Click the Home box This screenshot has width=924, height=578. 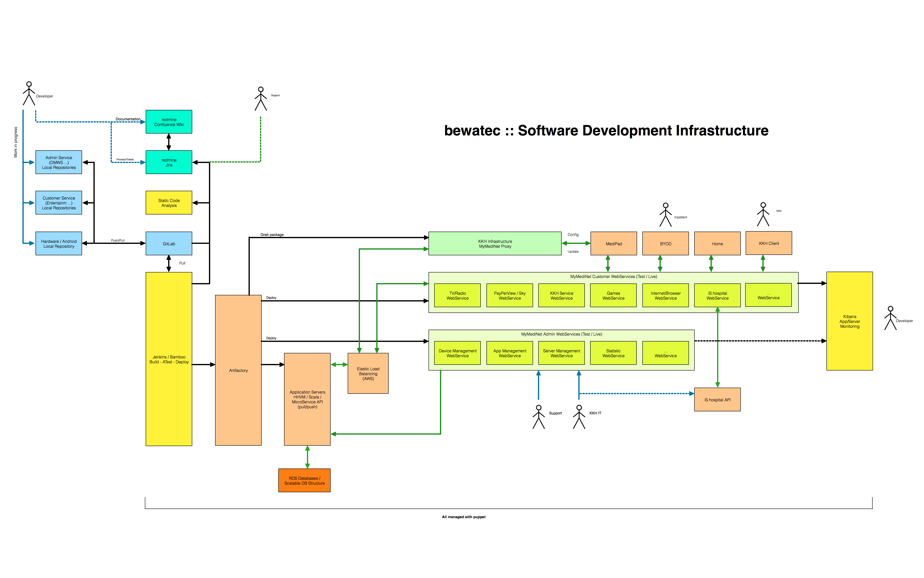pyautogui.click(x=717, y=243)
